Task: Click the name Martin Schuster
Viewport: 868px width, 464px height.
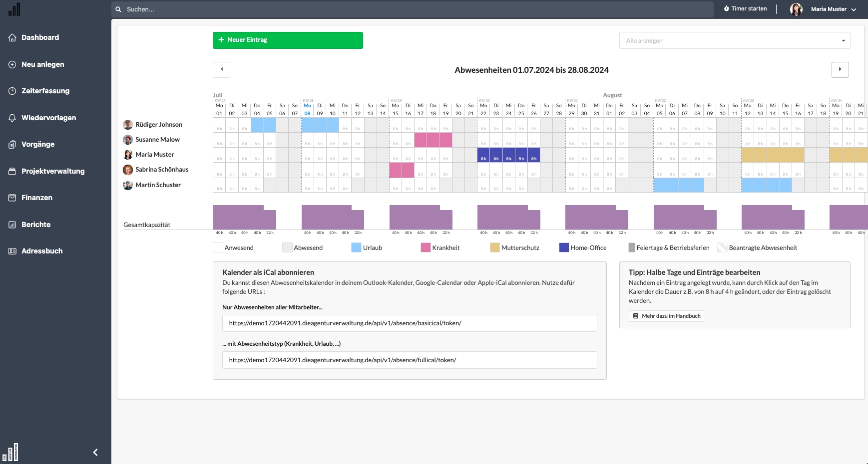Action: pos(158,185)
